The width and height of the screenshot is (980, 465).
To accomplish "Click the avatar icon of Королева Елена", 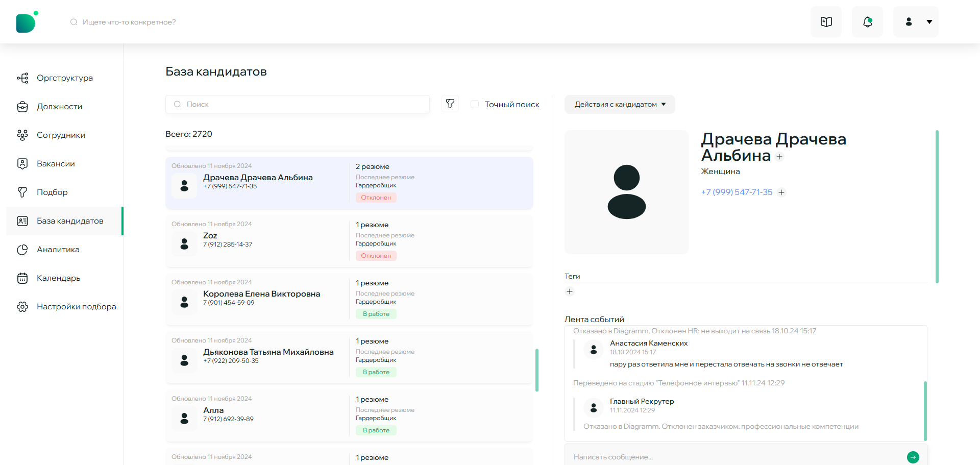I will coord(184,302).
